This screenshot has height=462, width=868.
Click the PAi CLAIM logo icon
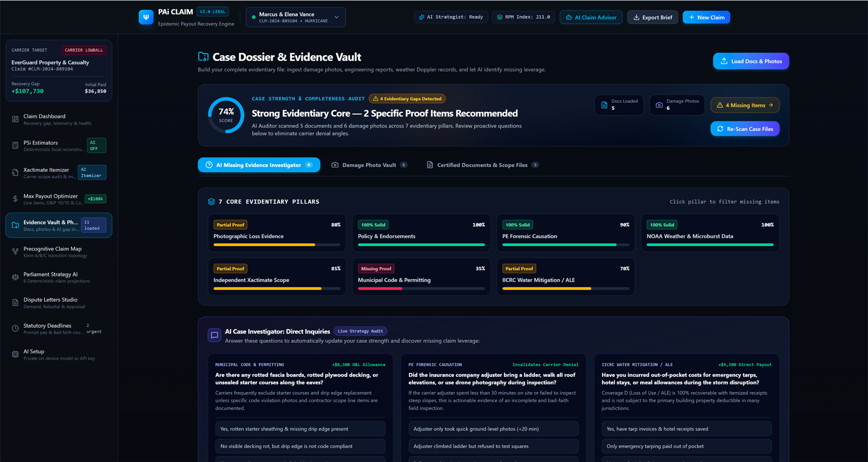(x=146, y=17)
